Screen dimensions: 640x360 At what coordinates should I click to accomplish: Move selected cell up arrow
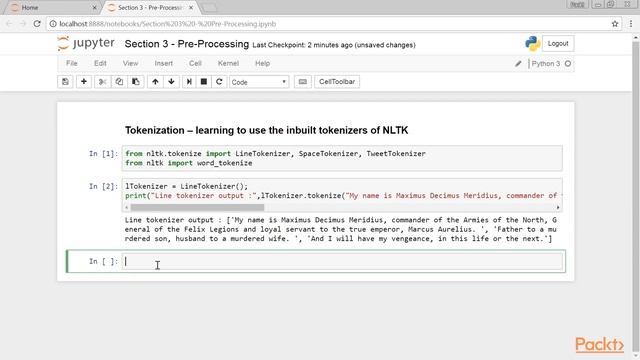(x=155, y=82)
